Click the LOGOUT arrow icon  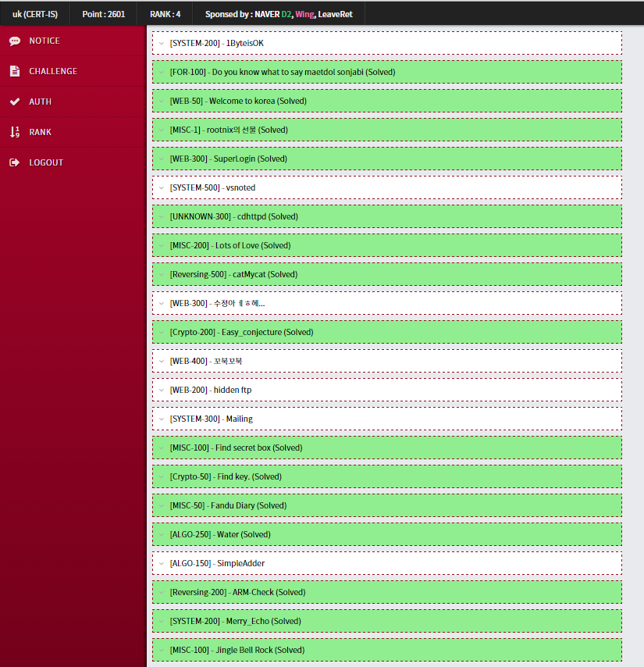[15, 162]
